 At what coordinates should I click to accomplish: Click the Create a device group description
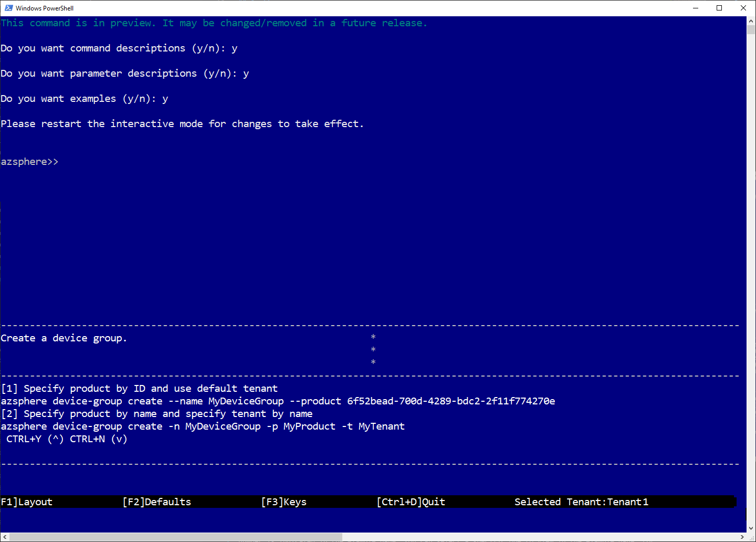(x=63, y=338)
